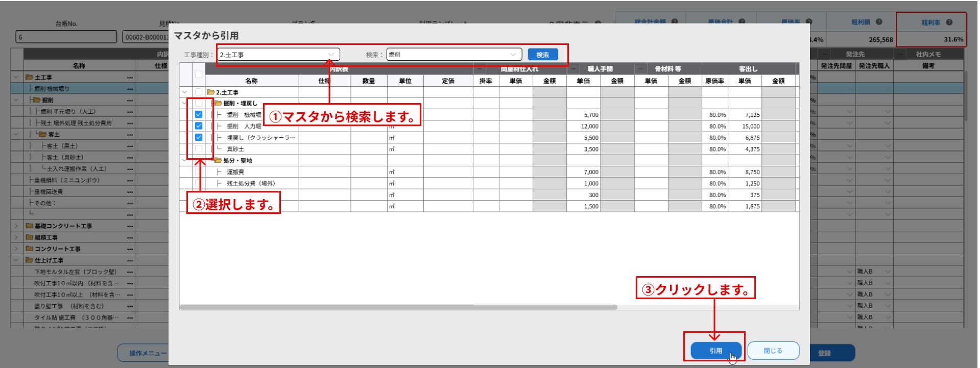
Task: Collapse 骨材料等 column group minus button
Action: click(x=640, y=69)
